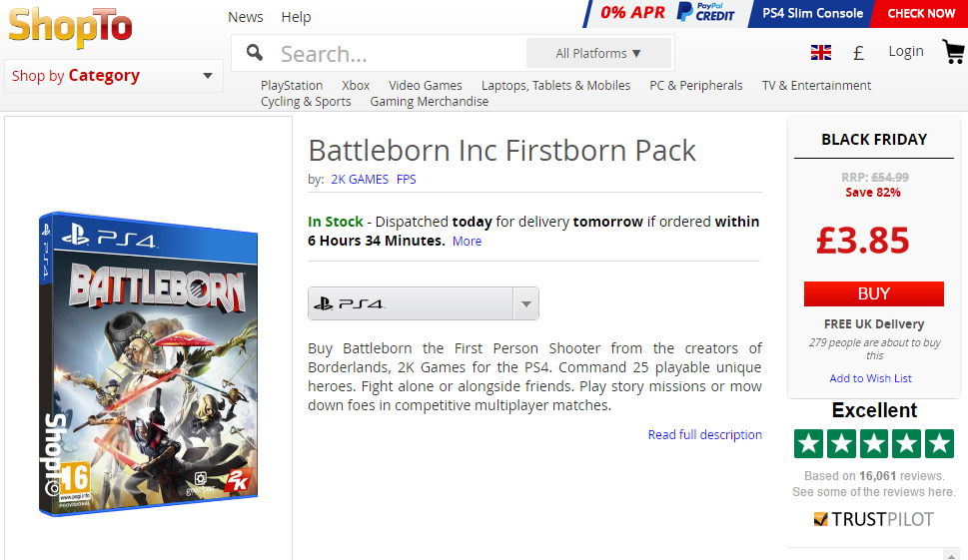Open the PS4 platform selector dropdown
The width and height of the screenshot is (968, 560).
pos(424,303)
